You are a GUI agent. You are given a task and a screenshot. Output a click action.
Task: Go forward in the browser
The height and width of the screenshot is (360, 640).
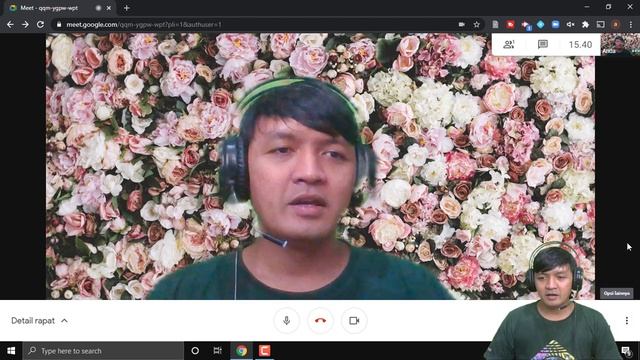click(x=25, y=24)
